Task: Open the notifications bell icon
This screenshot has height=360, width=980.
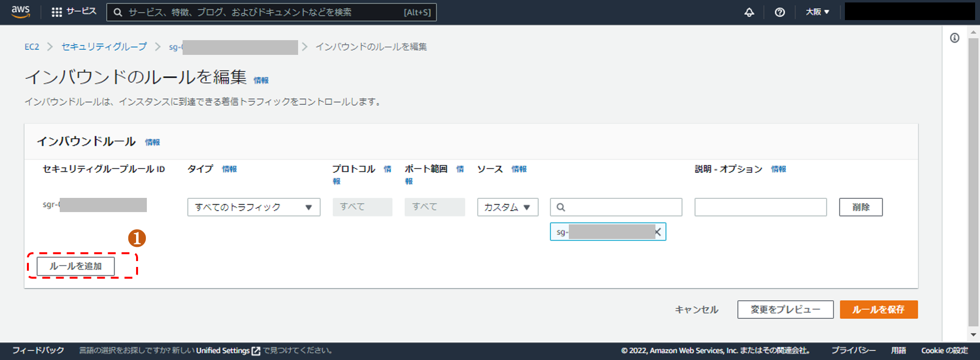Action: [749, 12]
